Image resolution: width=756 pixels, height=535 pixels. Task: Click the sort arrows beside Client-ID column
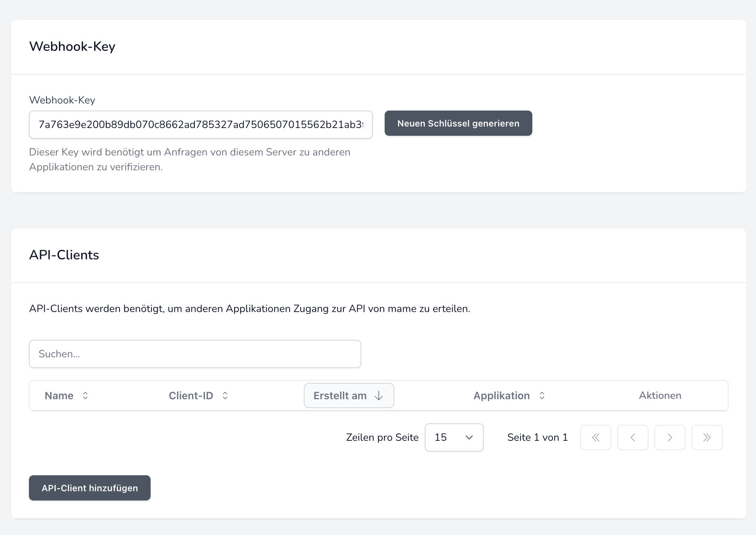tap(225, 395)
